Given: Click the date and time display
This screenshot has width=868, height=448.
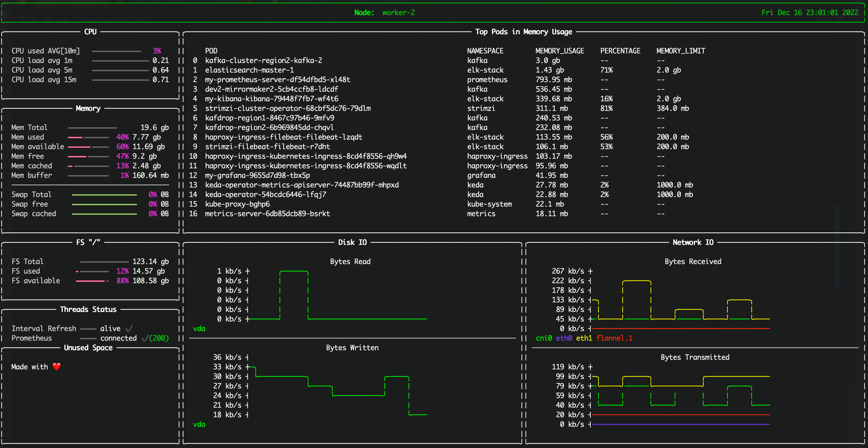Looking at the screenshot, I should (x=810, y=13).
